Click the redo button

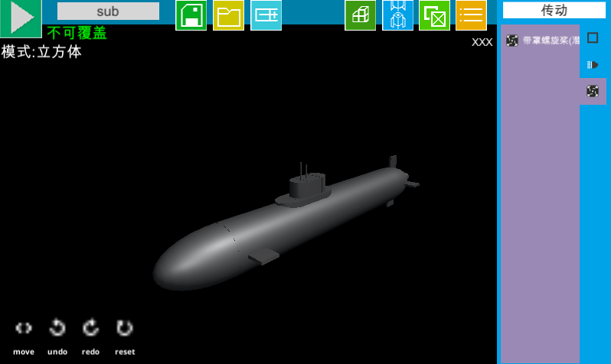(91, 328)
